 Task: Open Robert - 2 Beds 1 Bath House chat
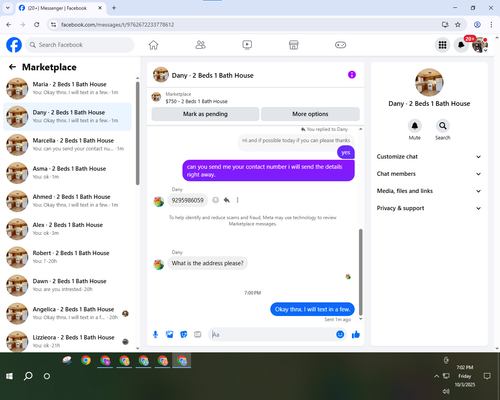[x=67, y=257]
